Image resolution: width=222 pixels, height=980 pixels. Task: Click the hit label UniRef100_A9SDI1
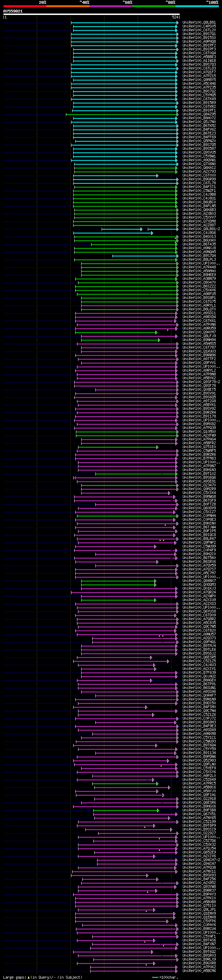click(x=199, y=313)
